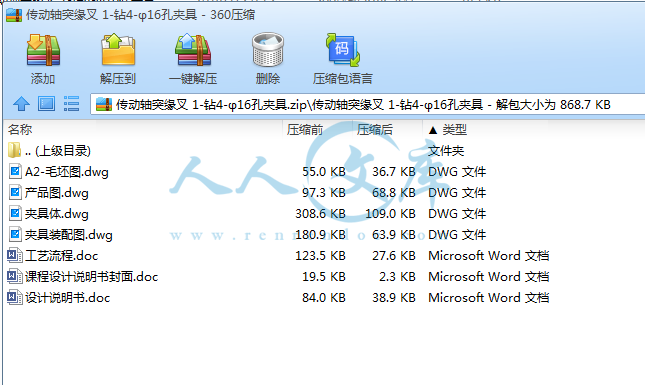Click the 360压缩 app icon in title bar
The height and width of the screenshot is (385, 645).
[x=14, y=15]
